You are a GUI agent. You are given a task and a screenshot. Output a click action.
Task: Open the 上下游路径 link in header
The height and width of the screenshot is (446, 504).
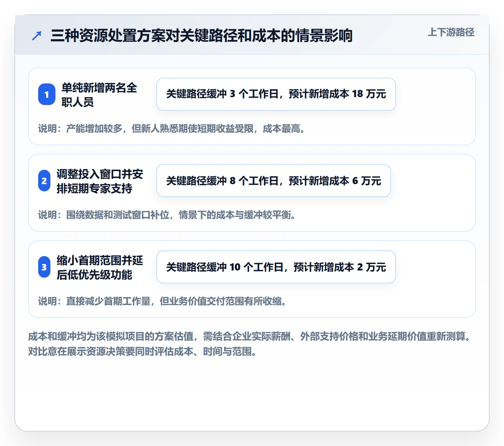[451, 32]
